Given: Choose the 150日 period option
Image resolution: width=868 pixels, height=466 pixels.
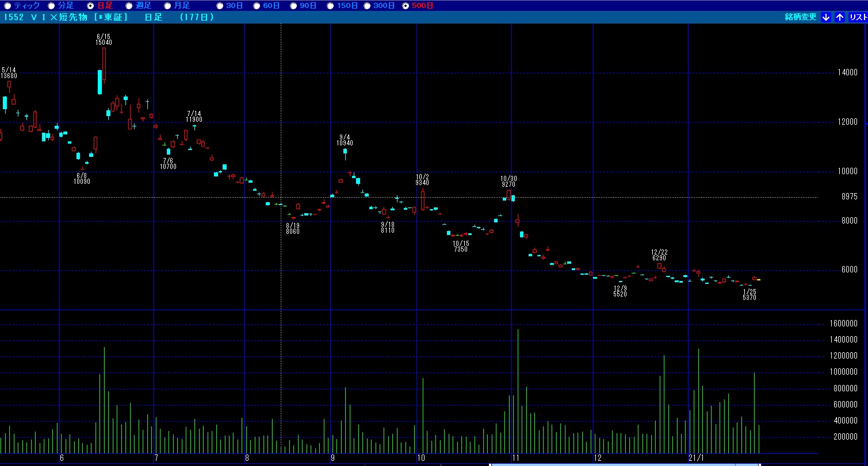Looking at the screenshot, I should pyautogui.click(x=331, y=6).
